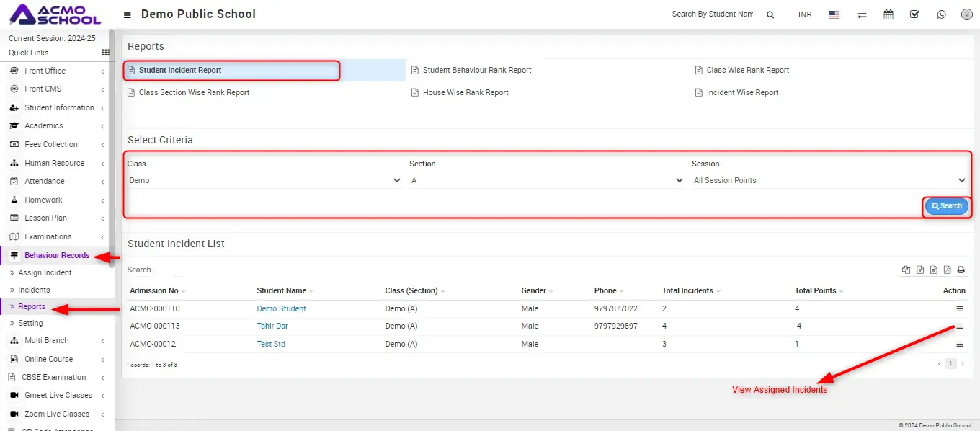This screenshot has width=980, height=431.
Task: Expand Student Information sidebar menu
Action: point(59,107)
